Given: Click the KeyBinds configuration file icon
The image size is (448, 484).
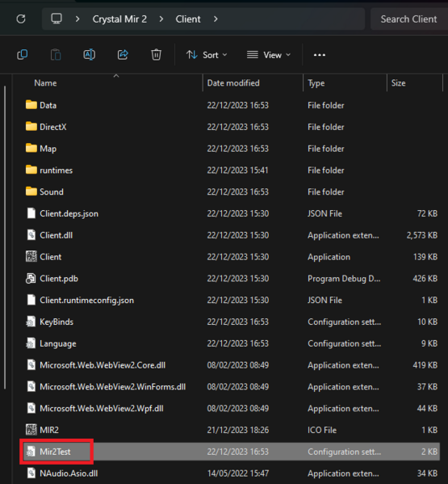Looking at the screenshot, I should click(x=31, y=322).
